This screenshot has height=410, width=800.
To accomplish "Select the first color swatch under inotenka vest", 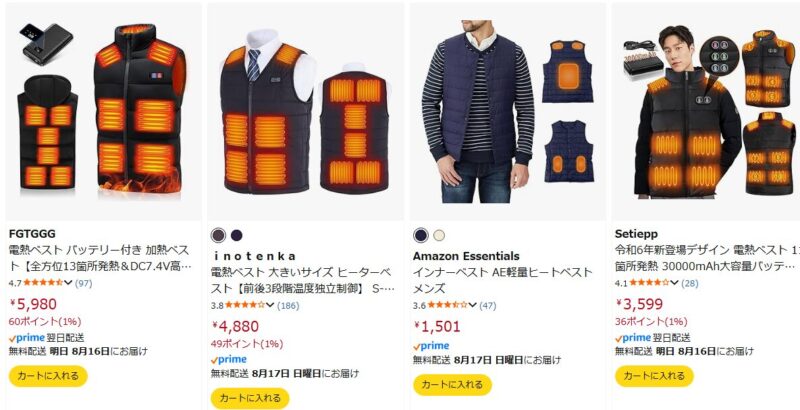I will coord(218,235).
